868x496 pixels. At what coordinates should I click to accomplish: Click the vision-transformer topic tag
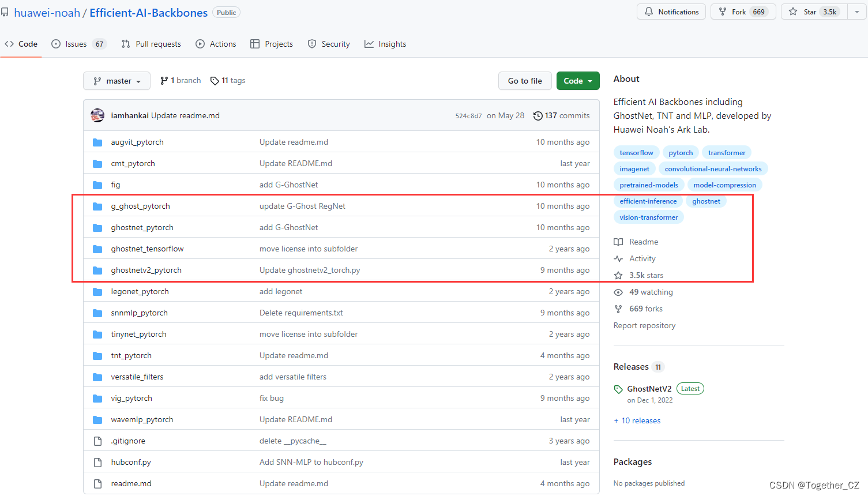click(x=649, y=217)
